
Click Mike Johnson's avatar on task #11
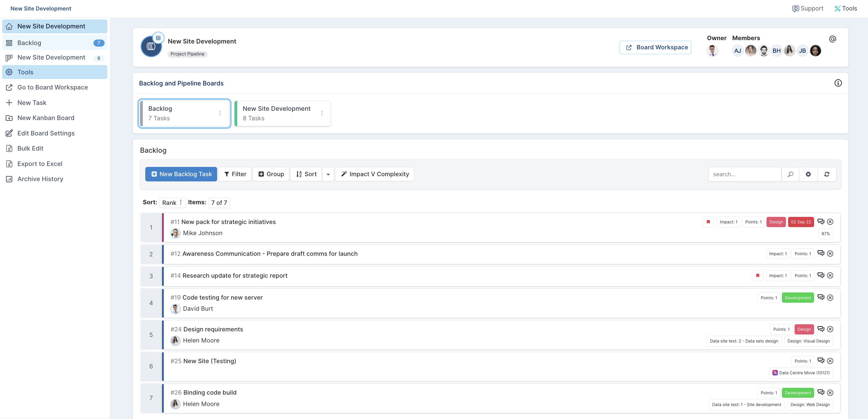175,233
